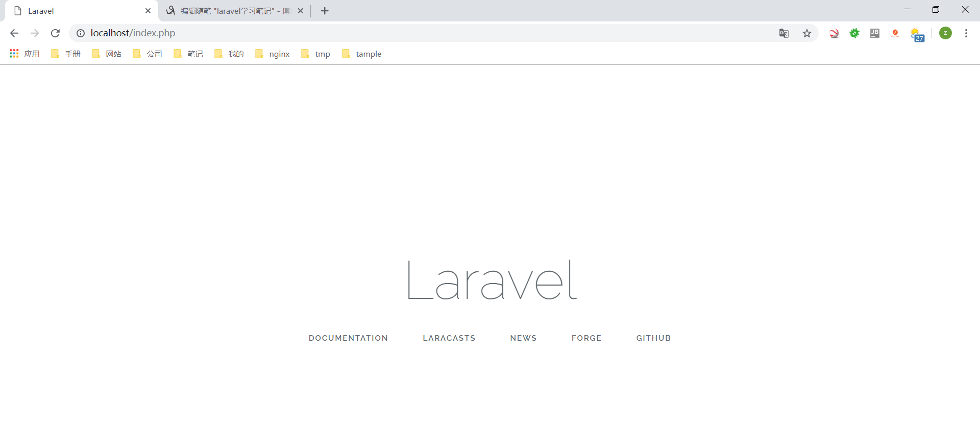Open a new tab with plus button

coord(325,11)
